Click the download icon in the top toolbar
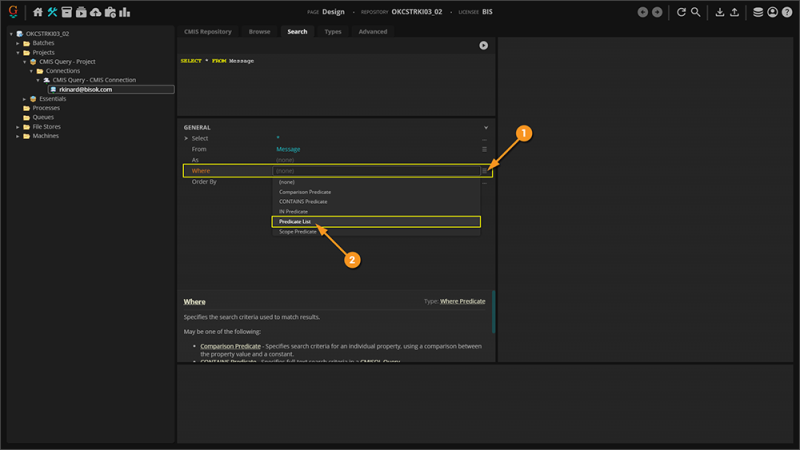The image size is (800, 450). pyautogui.click(x=720, y=12)
